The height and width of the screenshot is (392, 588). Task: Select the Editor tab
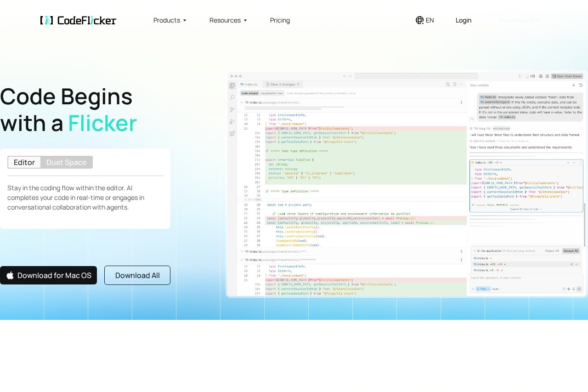coord(24,162)
